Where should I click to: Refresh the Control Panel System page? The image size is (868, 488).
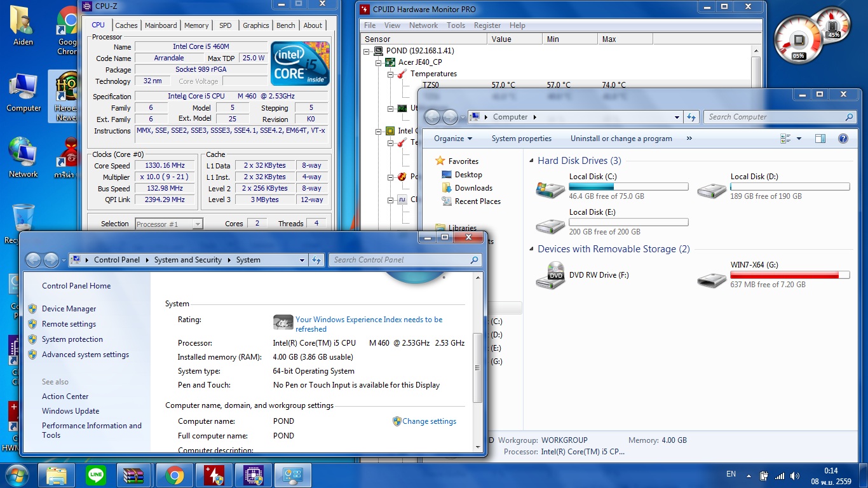point(316,260)
